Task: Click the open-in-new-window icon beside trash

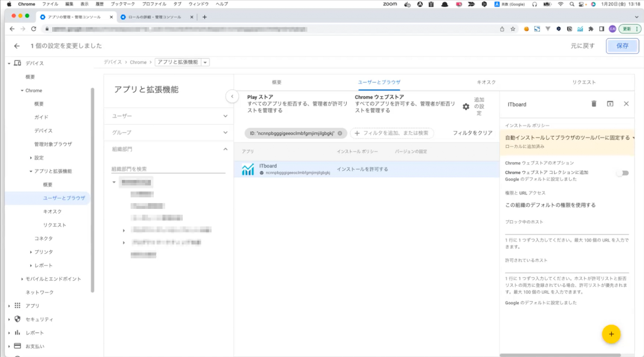Action: tap(610, 104)
